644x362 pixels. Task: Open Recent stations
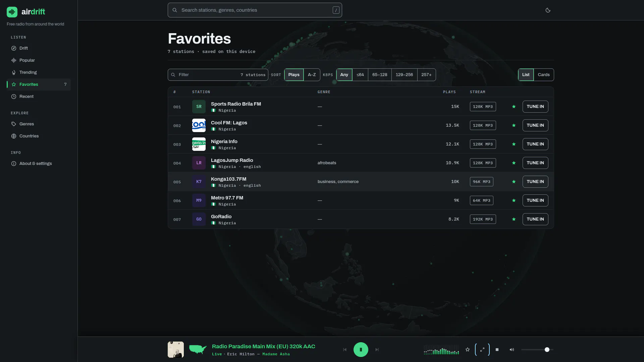click(x=39, y=97)
